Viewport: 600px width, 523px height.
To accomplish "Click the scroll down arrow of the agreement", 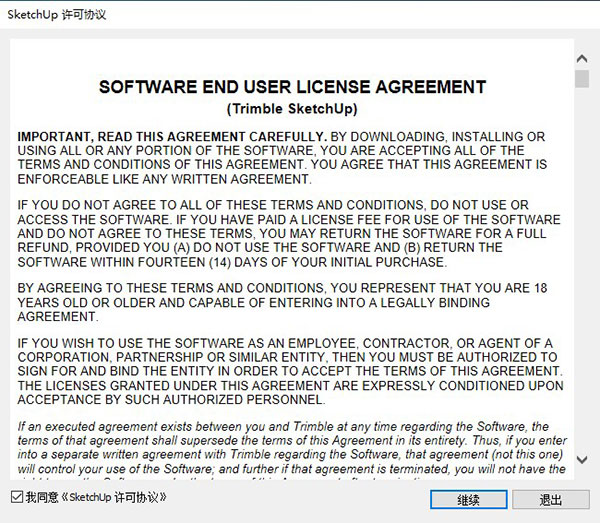I will pyautogui.click(x=582, y=459).
